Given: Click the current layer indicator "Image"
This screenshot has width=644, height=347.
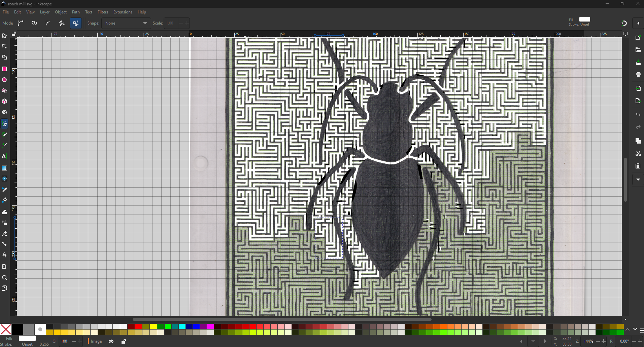Looking at the screenshot, I should click(x=96, y=341).
